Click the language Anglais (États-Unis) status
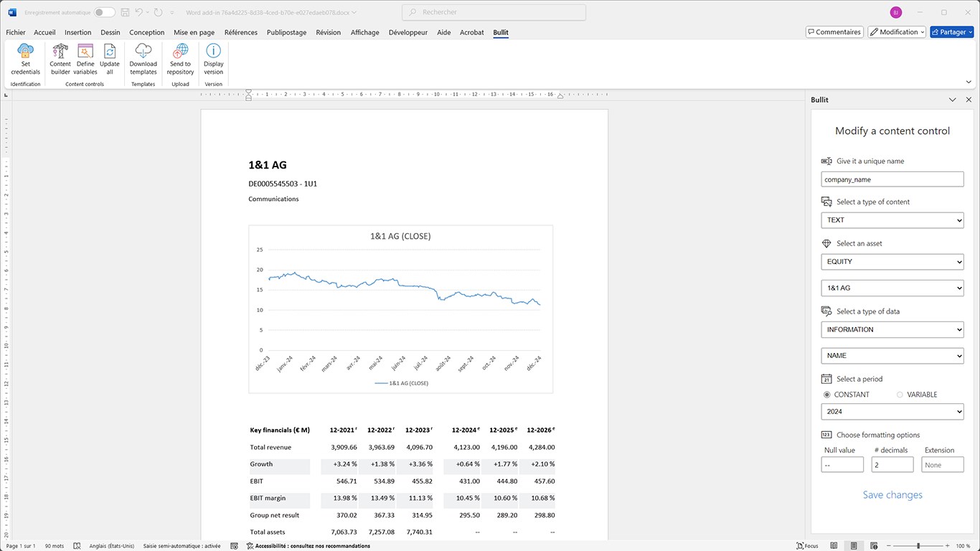The width and height of the screenshot is (980, 551). click(113, 546)
